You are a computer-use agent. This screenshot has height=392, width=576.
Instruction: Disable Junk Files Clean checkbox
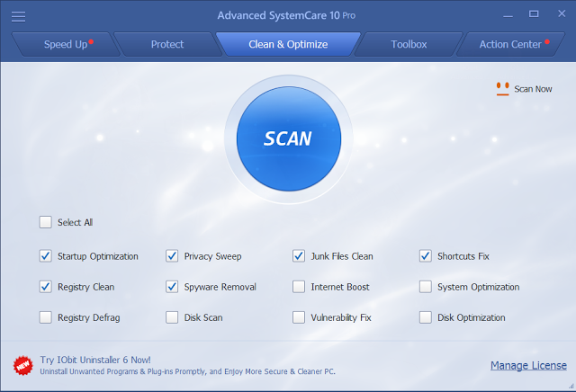[299, 256]
